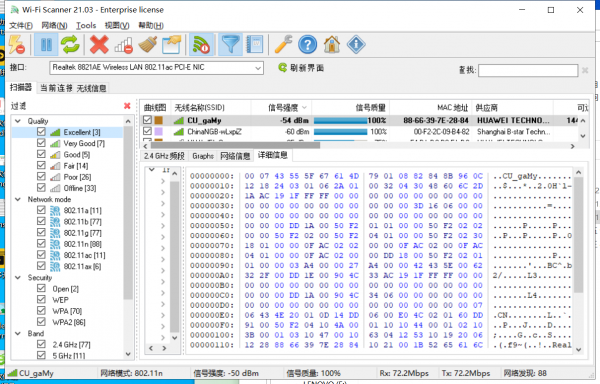This screenshot has height=384, width=600.
Task: Uncheck the WPA2 [86] security filter
Action: [41, 322]
